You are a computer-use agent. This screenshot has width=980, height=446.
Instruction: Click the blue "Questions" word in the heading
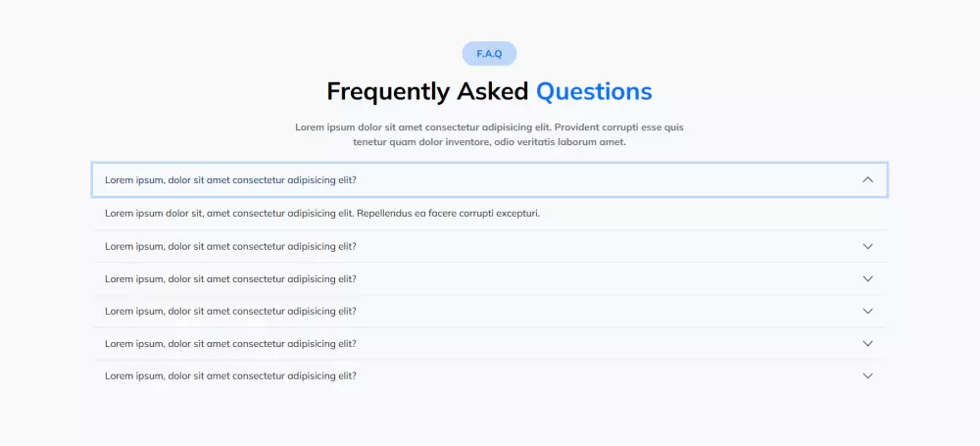pyautogui.click(x=594, y=91)
